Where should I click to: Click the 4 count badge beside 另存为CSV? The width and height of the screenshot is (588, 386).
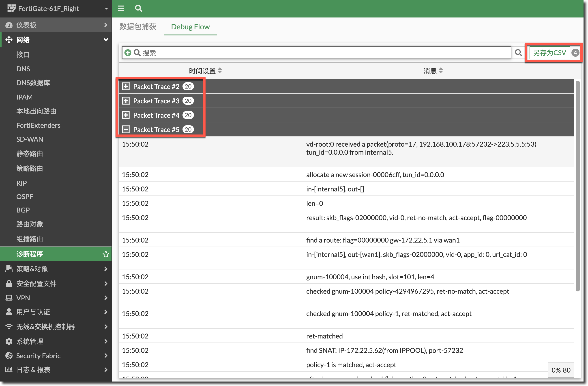click(575, 53)
